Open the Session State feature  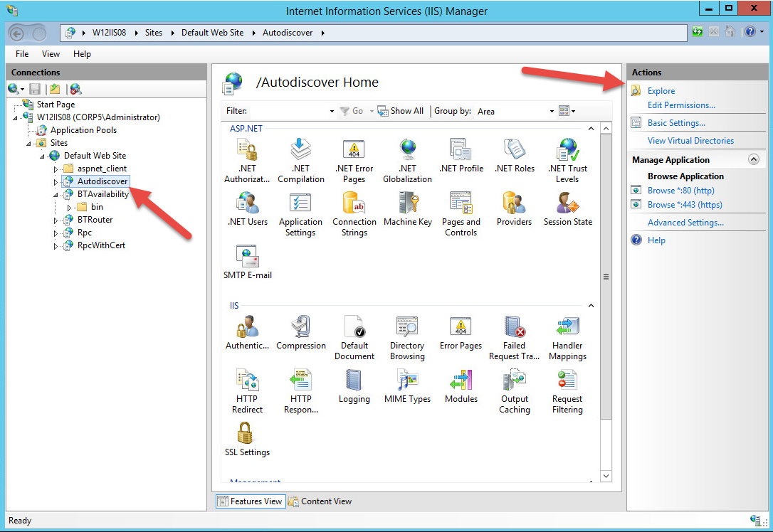567,209
